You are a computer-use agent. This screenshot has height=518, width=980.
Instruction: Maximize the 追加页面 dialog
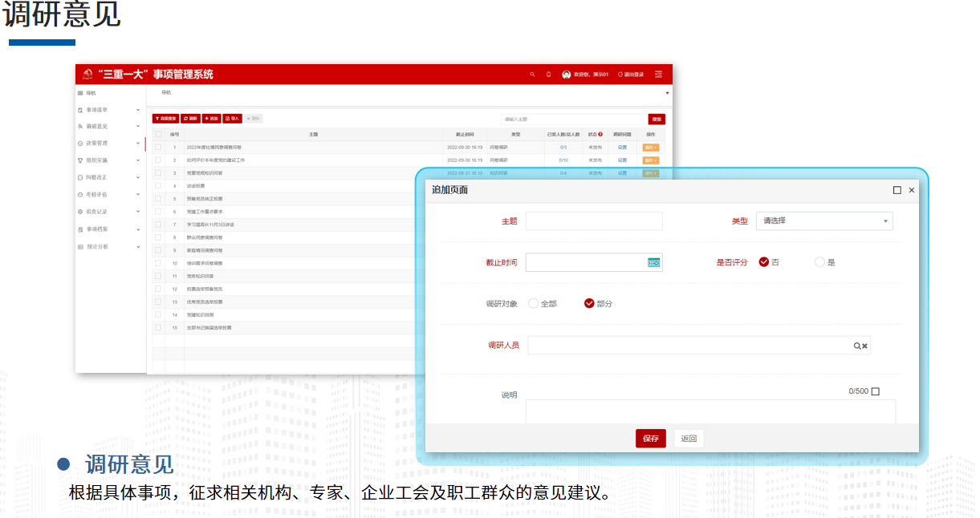897,190
